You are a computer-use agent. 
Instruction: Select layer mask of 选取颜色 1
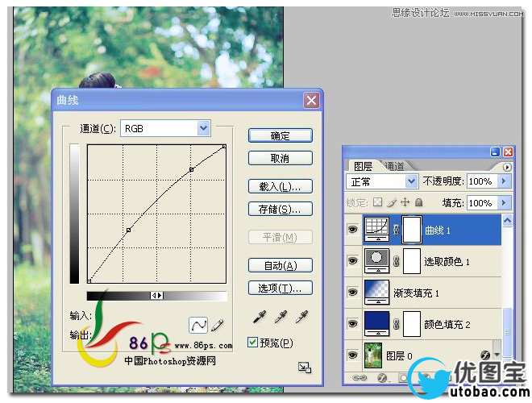pos(412,261)
